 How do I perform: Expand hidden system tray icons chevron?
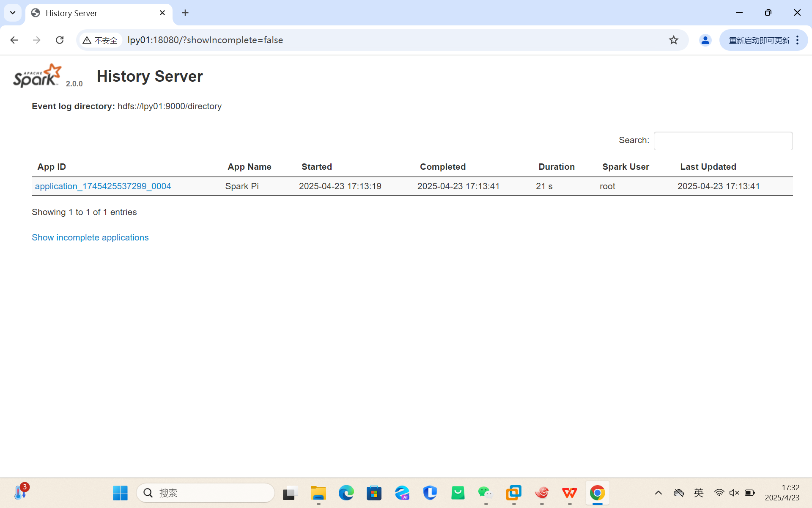(658, 493)
